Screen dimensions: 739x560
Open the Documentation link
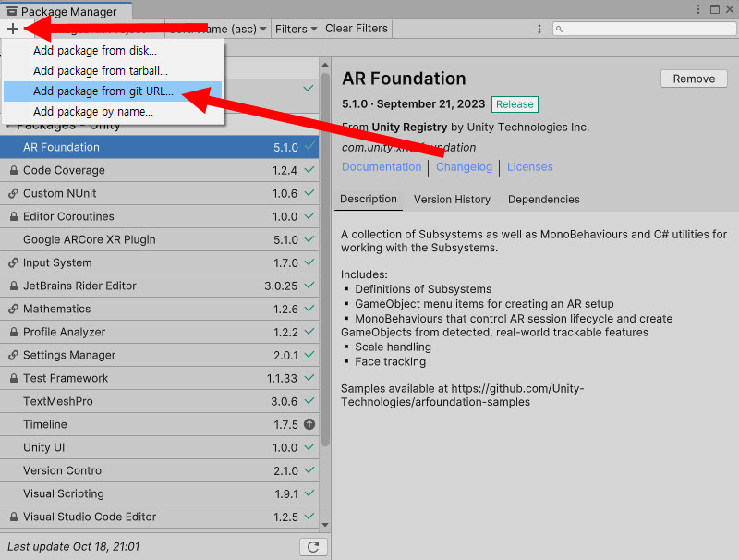[382, 167]
